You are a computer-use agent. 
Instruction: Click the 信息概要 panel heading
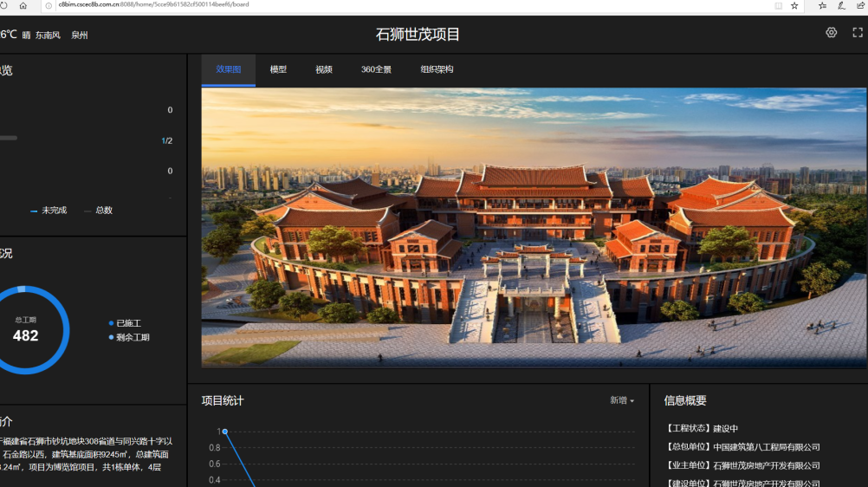pos(684,400)
